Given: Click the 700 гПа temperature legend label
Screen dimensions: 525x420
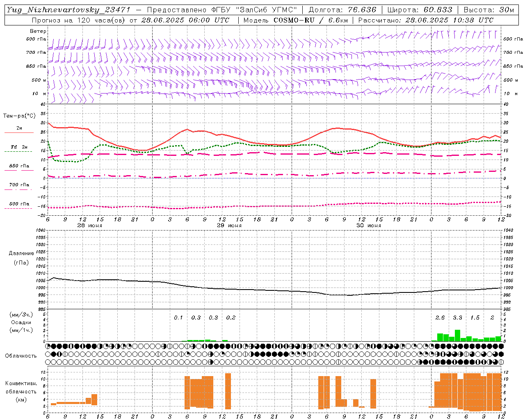Looking at the screenshot, I should click(19, 185).
